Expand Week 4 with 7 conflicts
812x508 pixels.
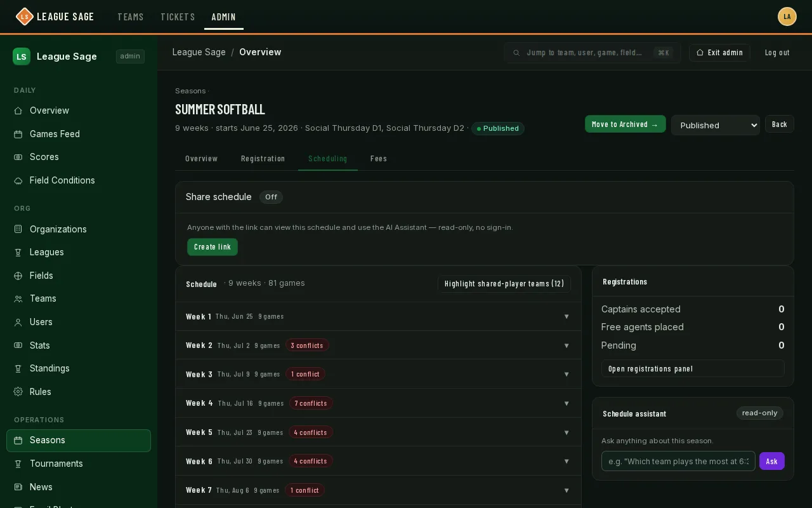(x=378, y=403)
